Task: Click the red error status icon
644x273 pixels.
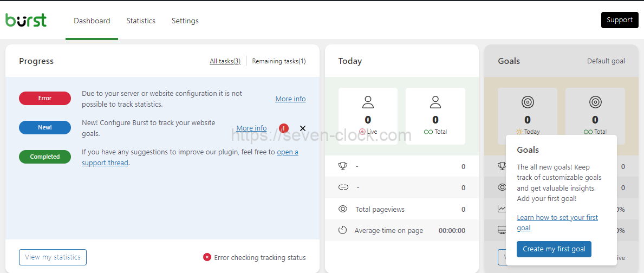Action: click(207, 257)
